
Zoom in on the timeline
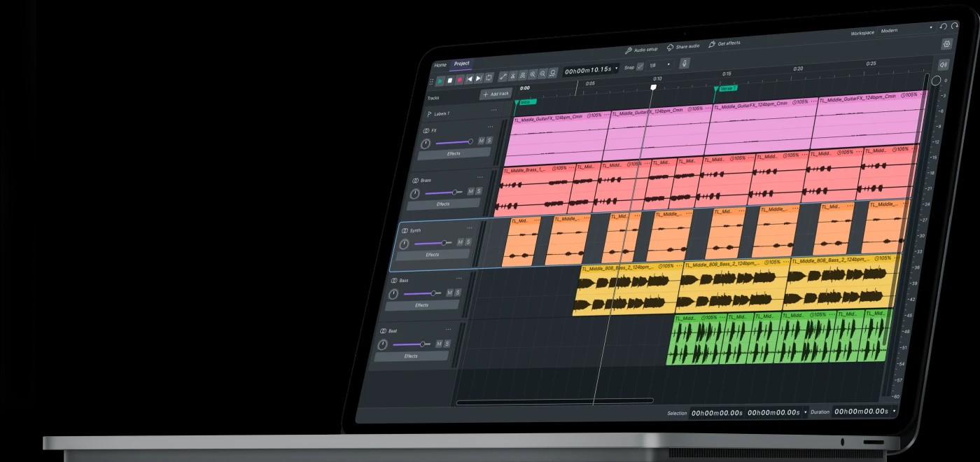point(533,74)
